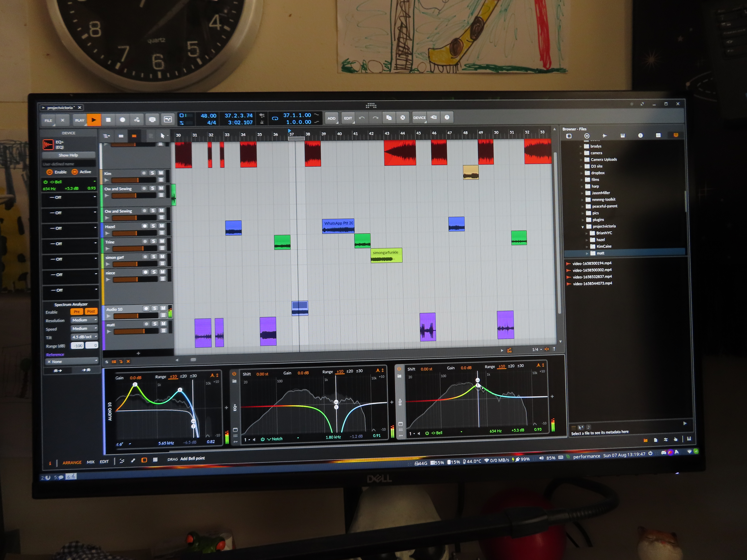Switch to the MIX view tab

point(90,462)
